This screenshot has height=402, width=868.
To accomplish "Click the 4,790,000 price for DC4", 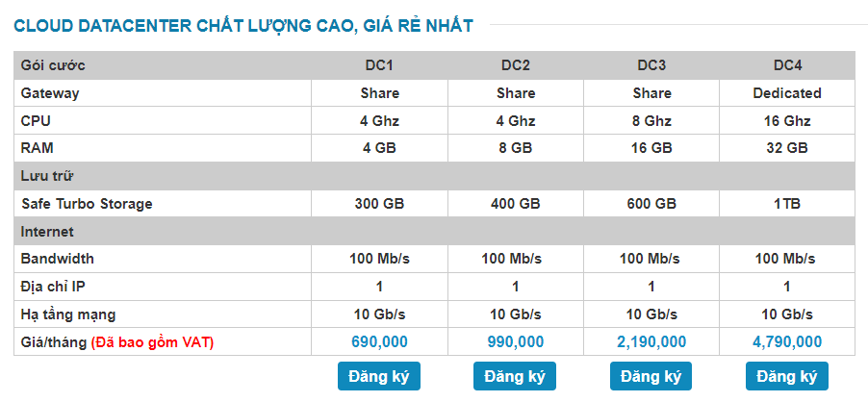I will 787,341.
